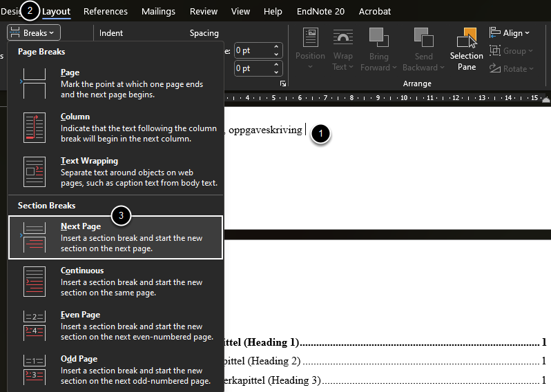The width and height of the screenshot is (551, 392).
Task: Click the Page break icon
Action: click(x=34, y=84)
